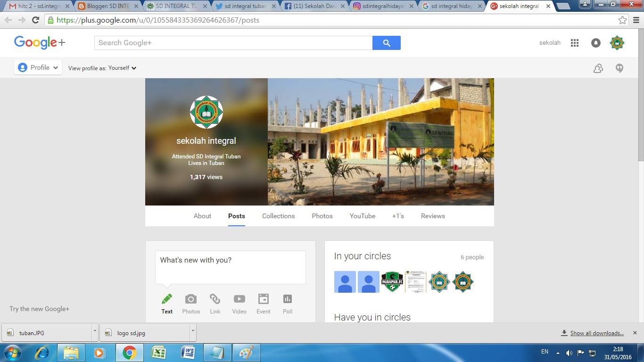Open the Profile dropdown
644x362 pixels.
click(38, 68)
